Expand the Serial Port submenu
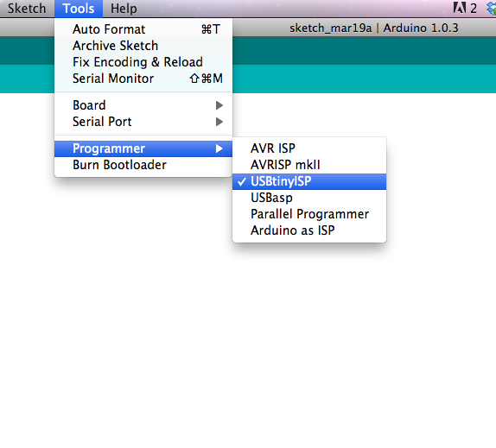Image resolution: width=496 pixels, height=448 pixels. coord(143,122)
